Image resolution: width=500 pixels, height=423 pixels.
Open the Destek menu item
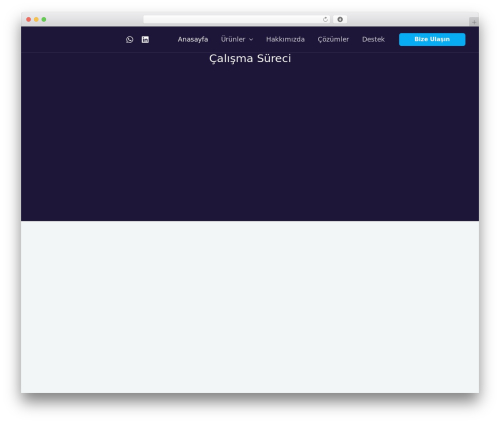click(x=373, y=39)
